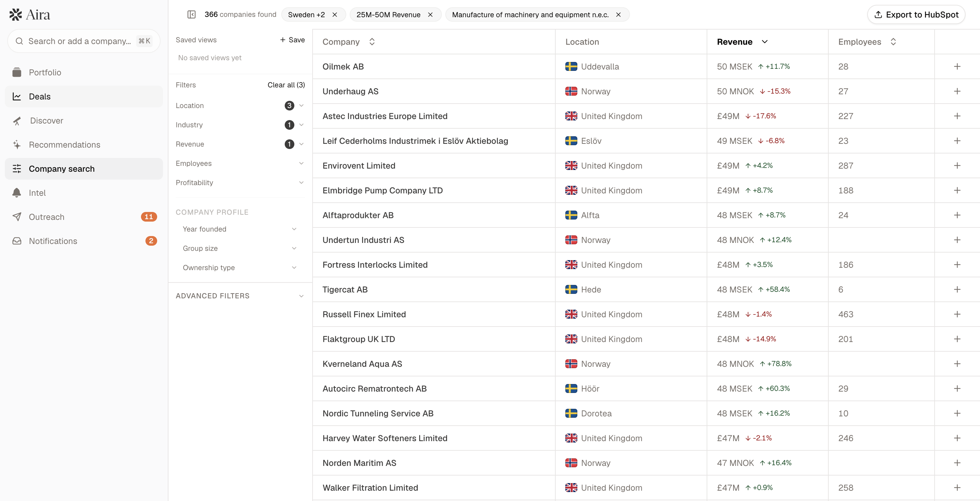
Task: Click the 463 employees value
Action: (846, 314)
